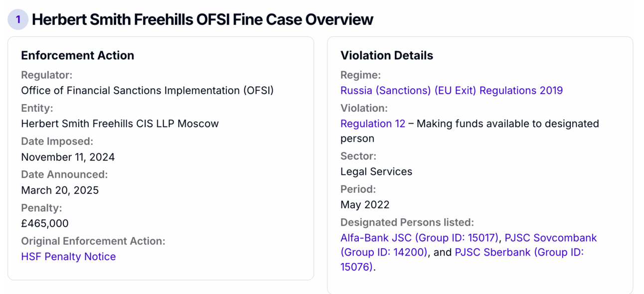Open Russia (Sanctions) (EU Exit) Regulations 2019 link
Screen dimensions: 644x294
[451, 91]
